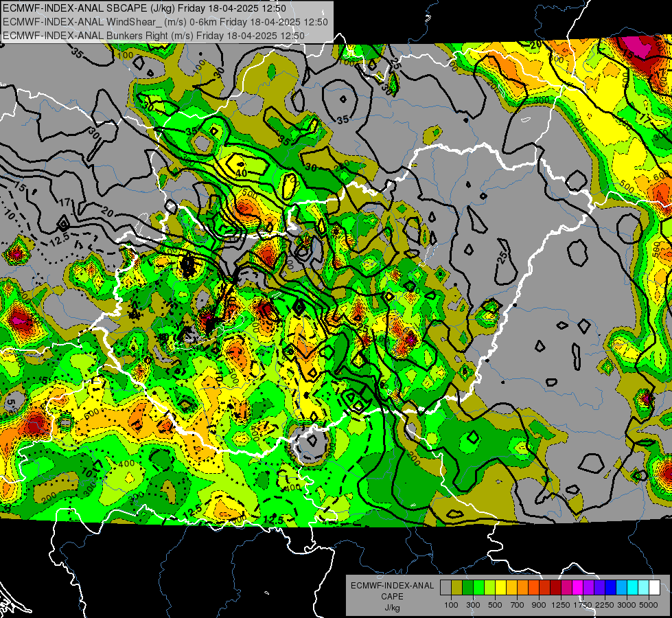This screenshot has width=672, height=618.
Task: Click the magenta legend swatch
Action: point(578,588)
